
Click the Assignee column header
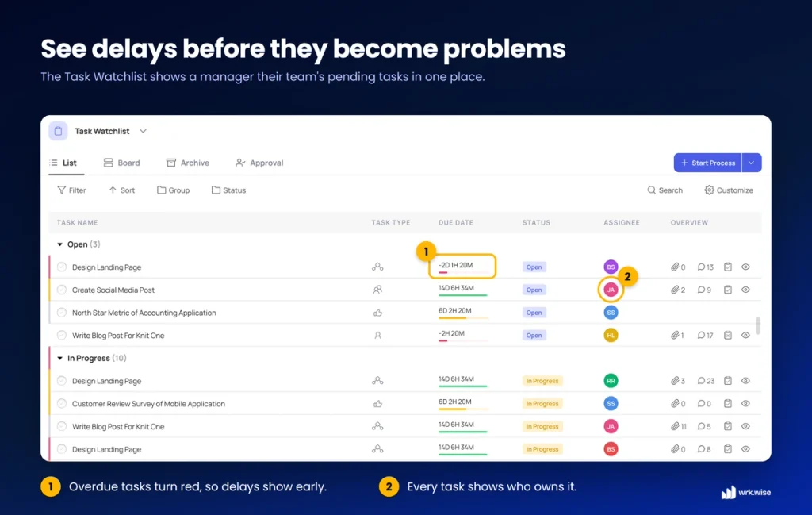coord(622,222)
